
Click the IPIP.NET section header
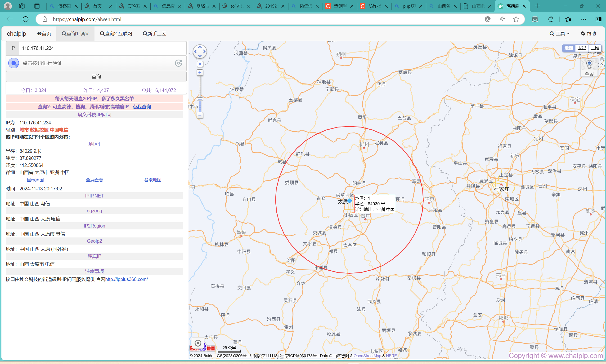pyautogui.click(x=94, y=196)
